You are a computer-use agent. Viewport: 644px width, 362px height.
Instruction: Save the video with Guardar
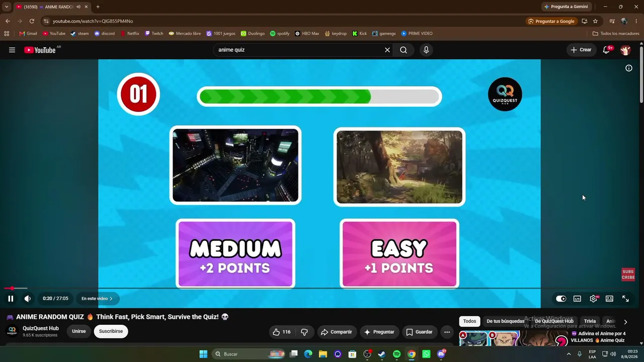pyautogui.click(x=419, y=332)
